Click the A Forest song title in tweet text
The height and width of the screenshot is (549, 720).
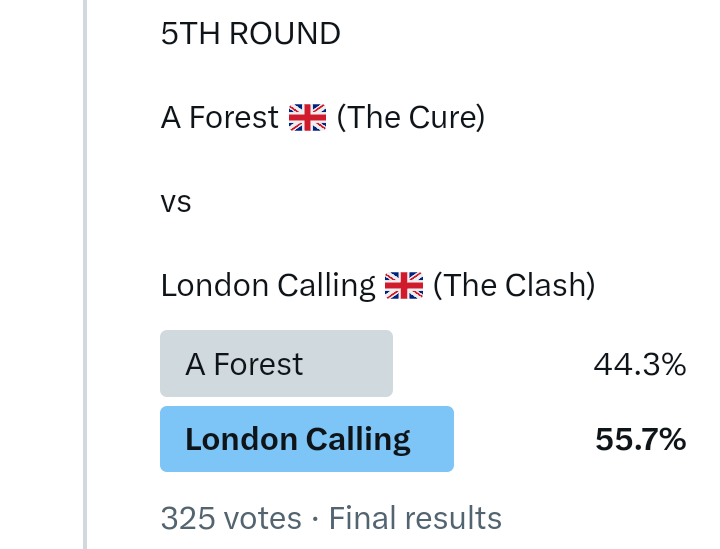219,118
